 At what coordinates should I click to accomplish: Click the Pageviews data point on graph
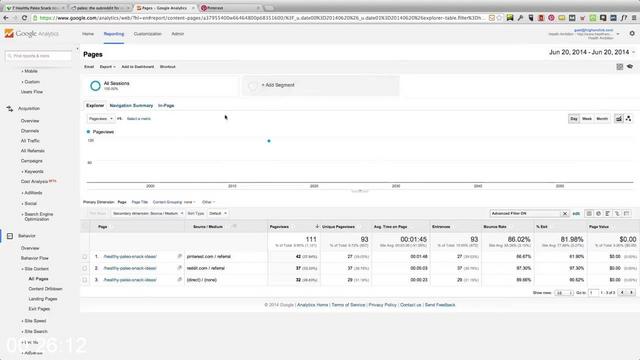(269, 141)
